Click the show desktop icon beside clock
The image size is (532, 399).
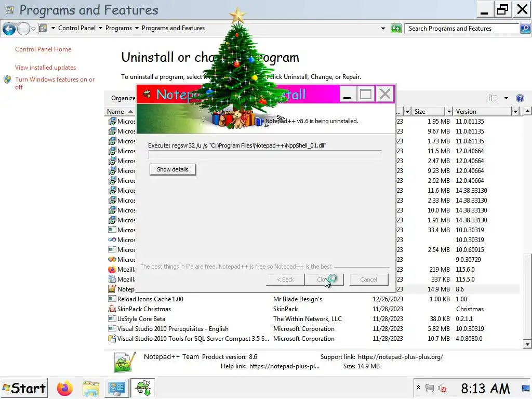coord(525,388)
